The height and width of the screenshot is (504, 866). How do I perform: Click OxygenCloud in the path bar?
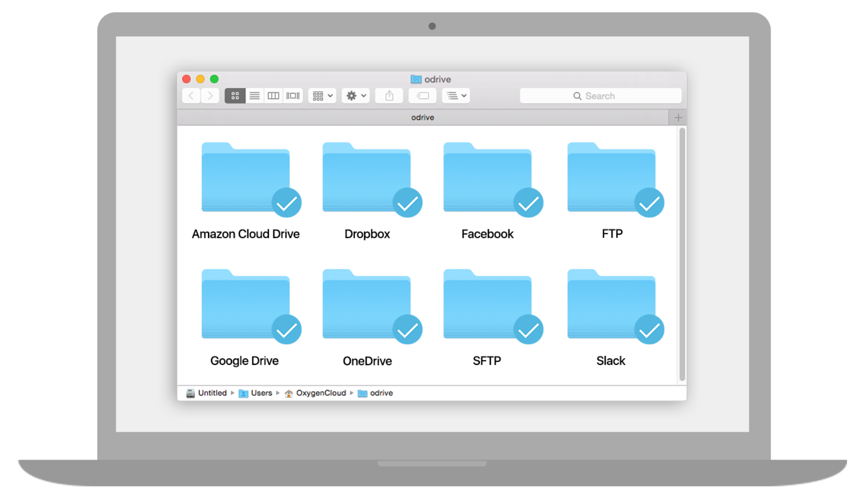320,393
